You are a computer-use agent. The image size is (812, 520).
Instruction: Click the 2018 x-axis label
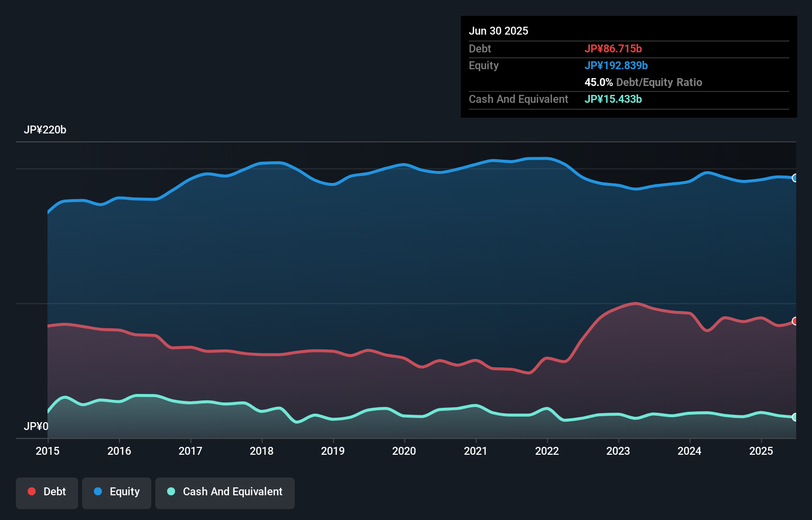click(x=262, y=451)
